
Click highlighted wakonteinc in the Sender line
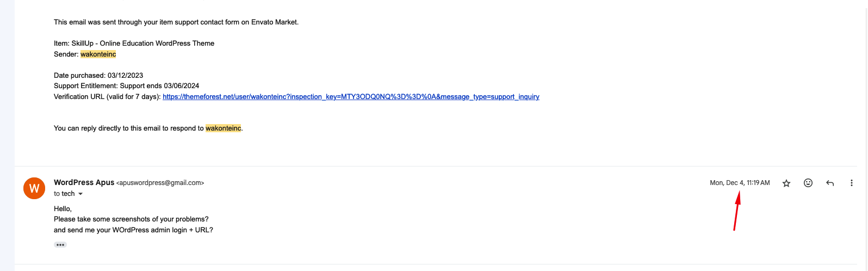tap(98, 54)
